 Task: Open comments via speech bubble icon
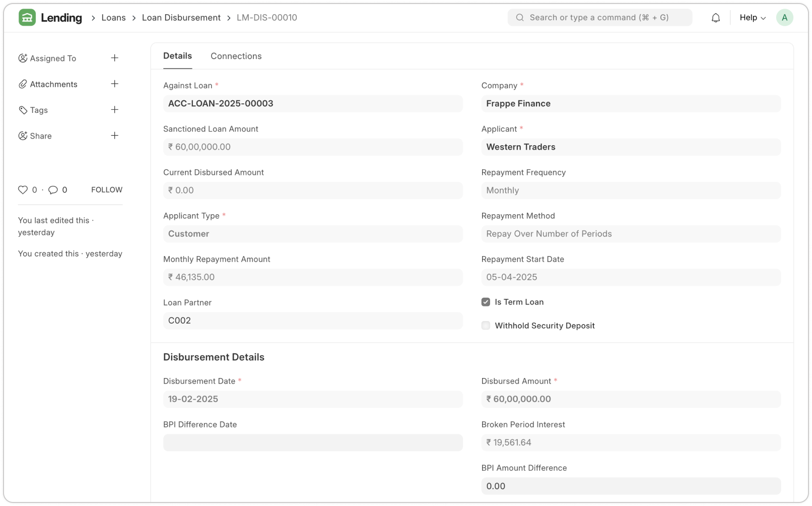(x=53, y=190)
